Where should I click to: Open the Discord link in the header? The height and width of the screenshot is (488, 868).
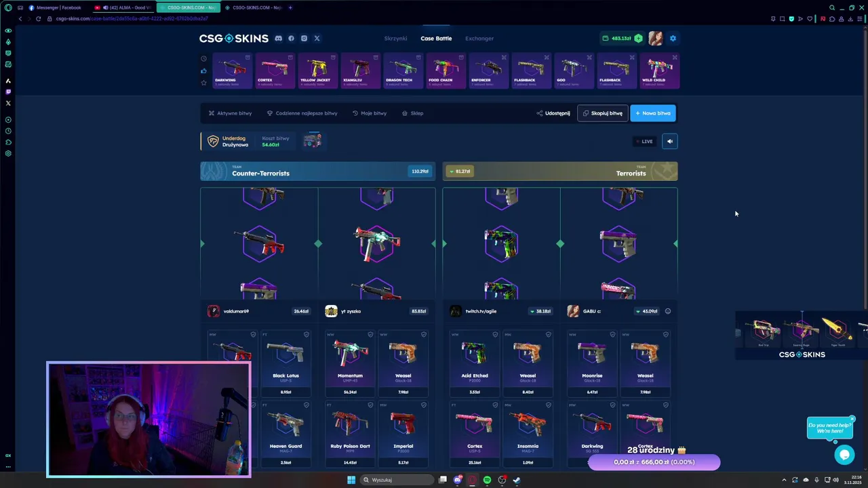[278, 39]
